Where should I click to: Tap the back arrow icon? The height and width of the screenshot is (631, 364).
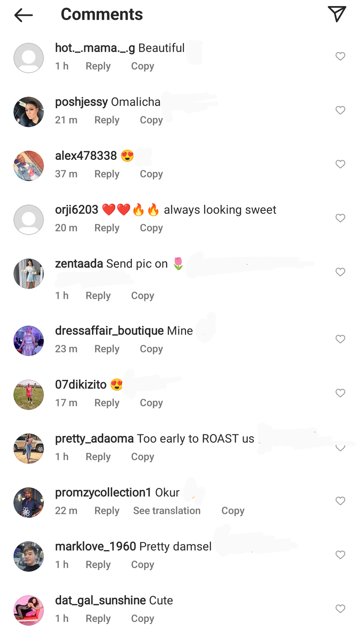click(24, 15)
